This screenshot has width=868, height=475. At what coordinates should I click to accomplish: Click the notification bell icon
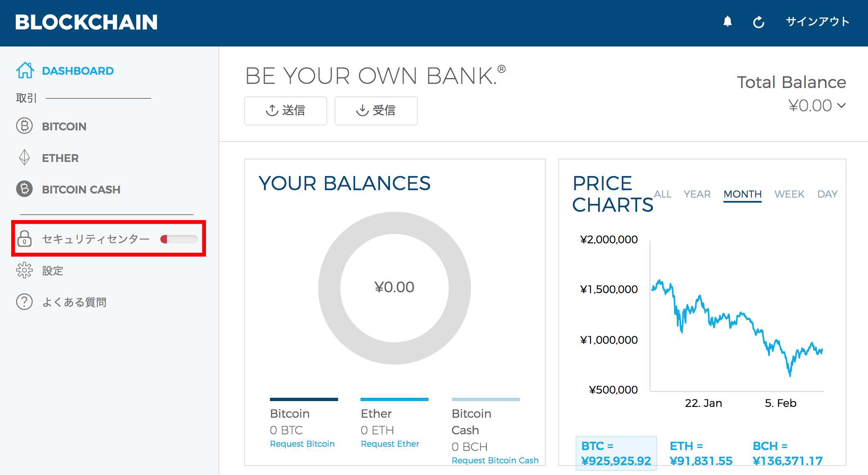click(x=727, y=22)
